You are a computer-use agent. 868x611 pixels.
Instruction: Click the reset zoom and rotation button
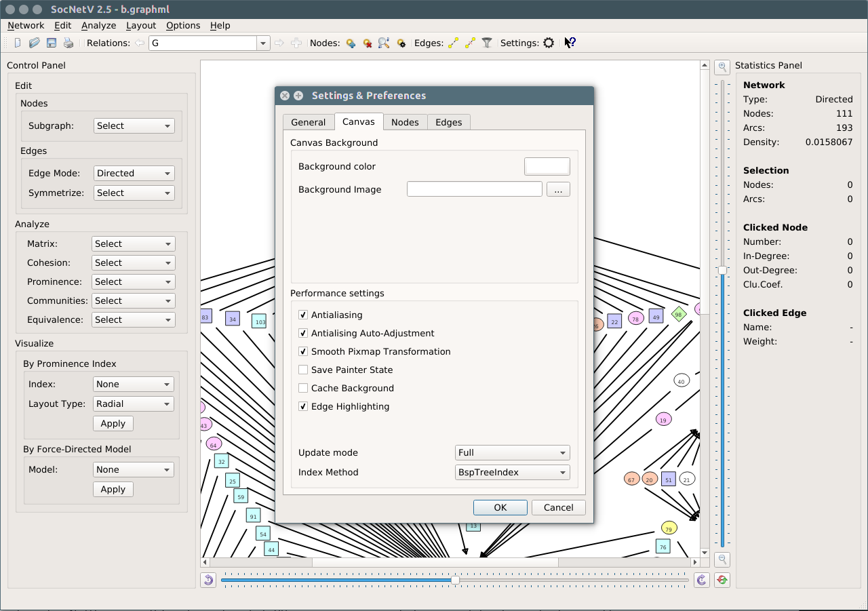point(722,580)
